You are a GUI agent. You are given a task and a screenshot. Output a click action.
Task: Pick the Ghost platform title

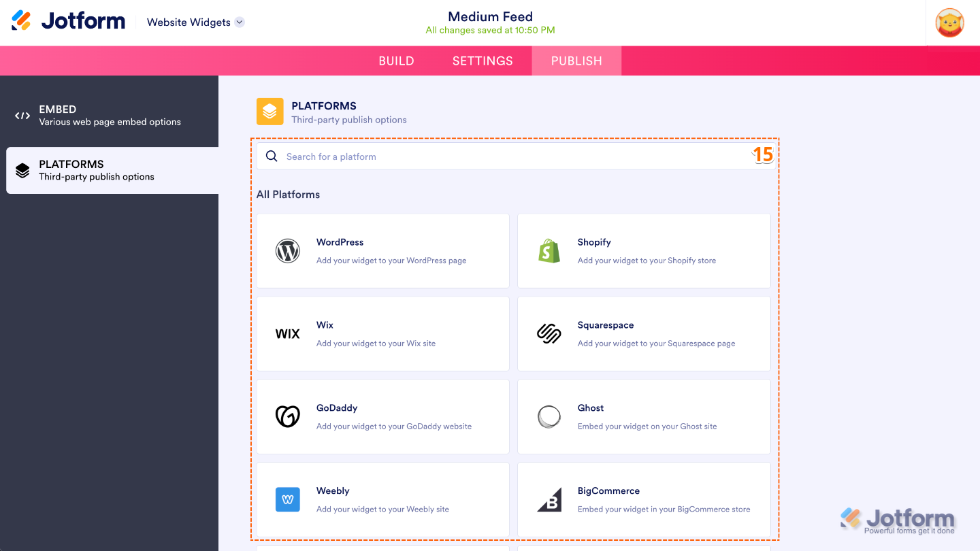click(x=591, y=408)
